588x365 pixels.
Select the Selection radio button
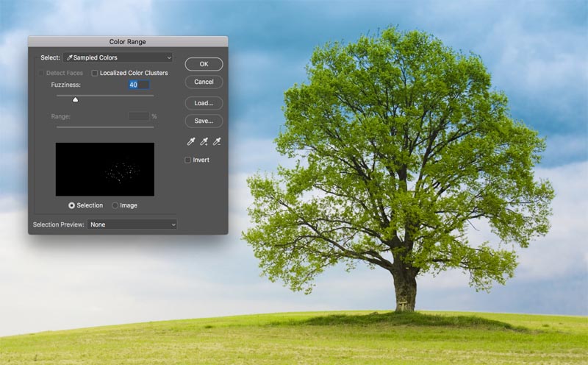click(72, 205)
